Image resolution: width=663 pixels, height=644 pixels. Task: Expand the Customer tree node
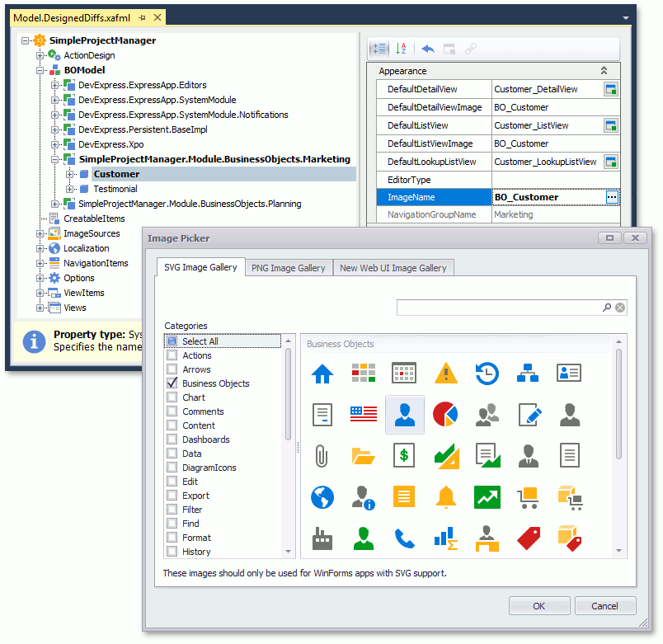pos(70,174)
